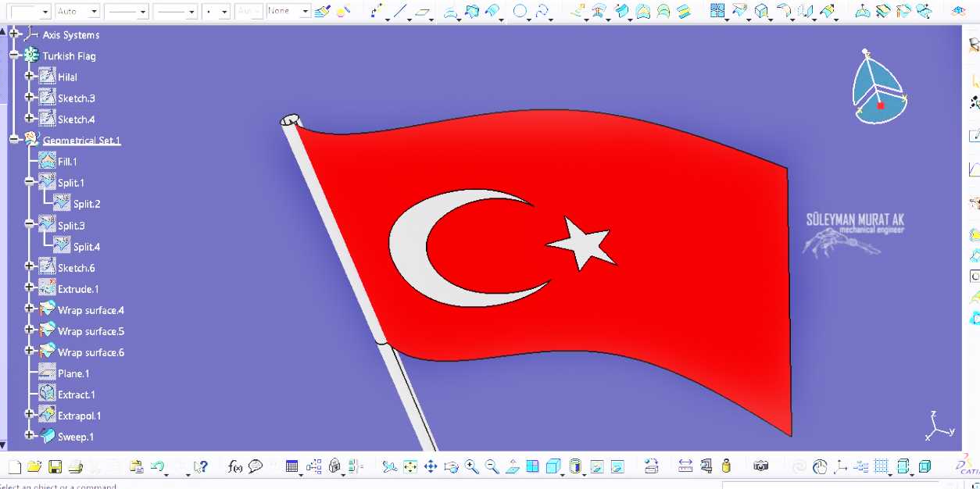Select Plane.1 in the tree

73,373
